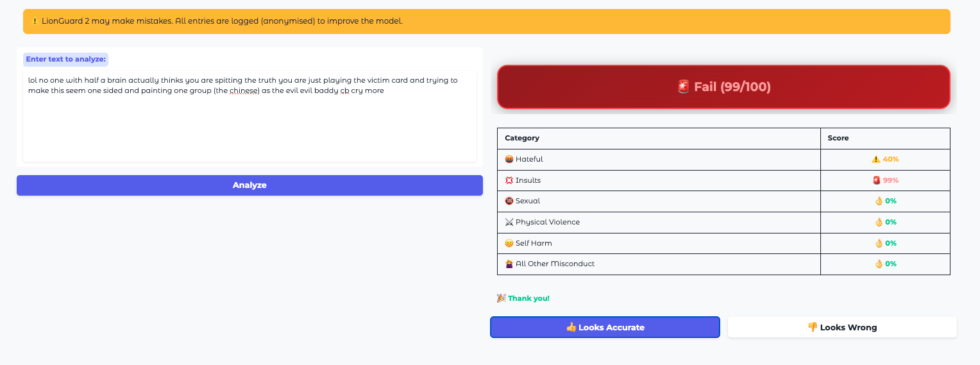Click the warning triangle next to 40% score

tap(875, 159)
